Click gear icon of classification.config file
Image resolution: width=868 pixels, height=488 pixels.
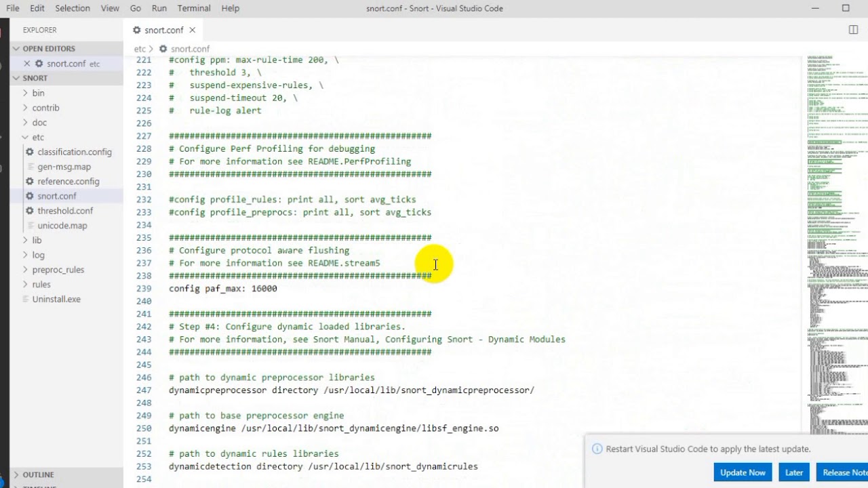click(x=30, y=152)
